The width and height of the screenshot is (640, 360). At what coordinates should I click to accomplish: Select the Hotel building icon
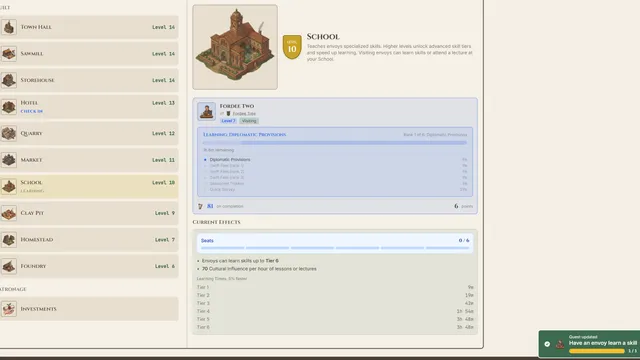(9, 107)
